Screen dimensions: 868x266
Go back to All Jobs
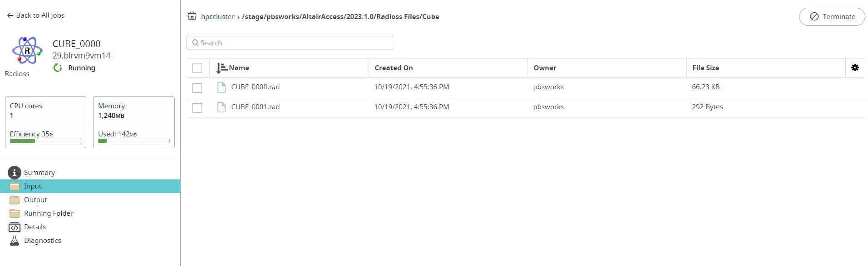[x=36, y=15]
